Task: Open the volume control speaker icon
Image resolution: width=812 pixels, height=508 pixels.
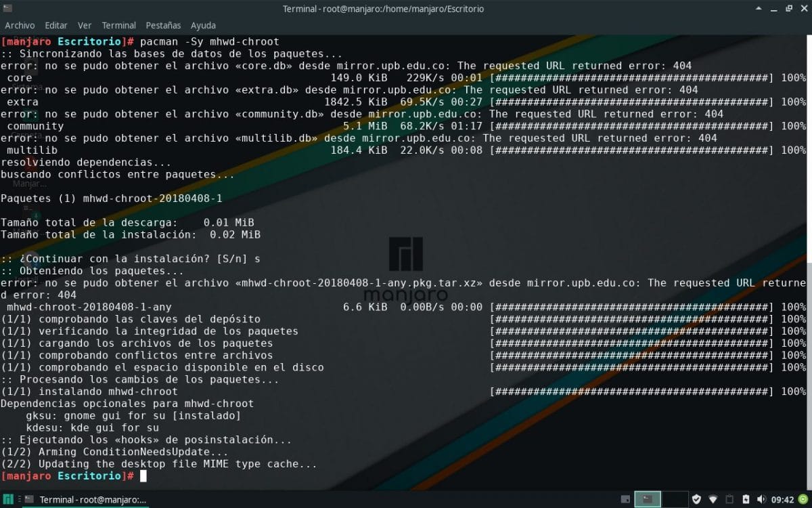Action: (763, 499)
